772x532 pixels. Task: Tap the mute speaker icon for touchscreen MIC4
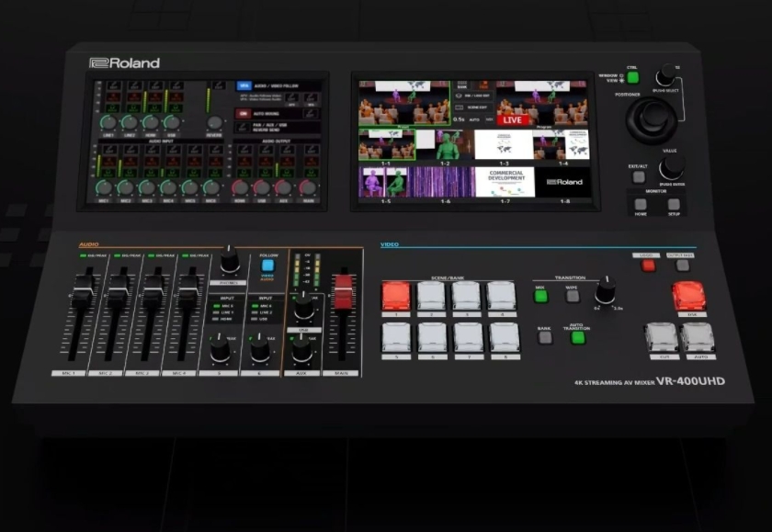(174, 162)
